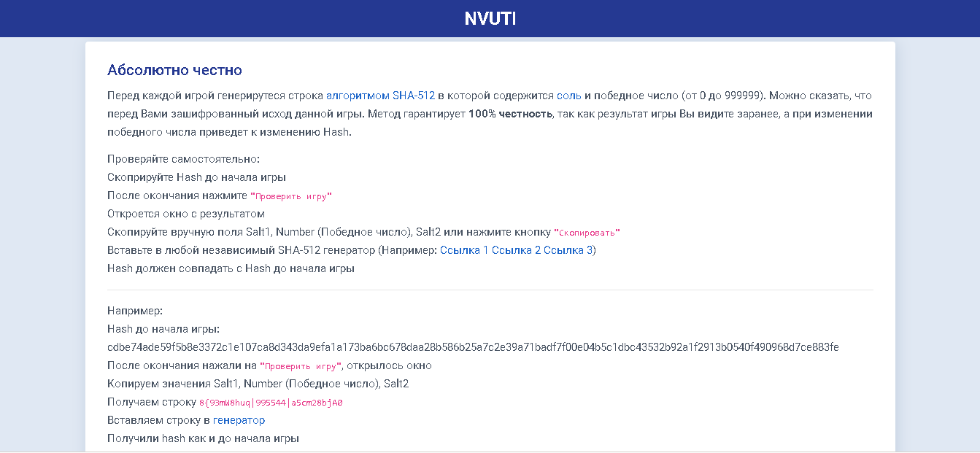Click 'Hash должен совпадать с Hash' line

(231, 268)
